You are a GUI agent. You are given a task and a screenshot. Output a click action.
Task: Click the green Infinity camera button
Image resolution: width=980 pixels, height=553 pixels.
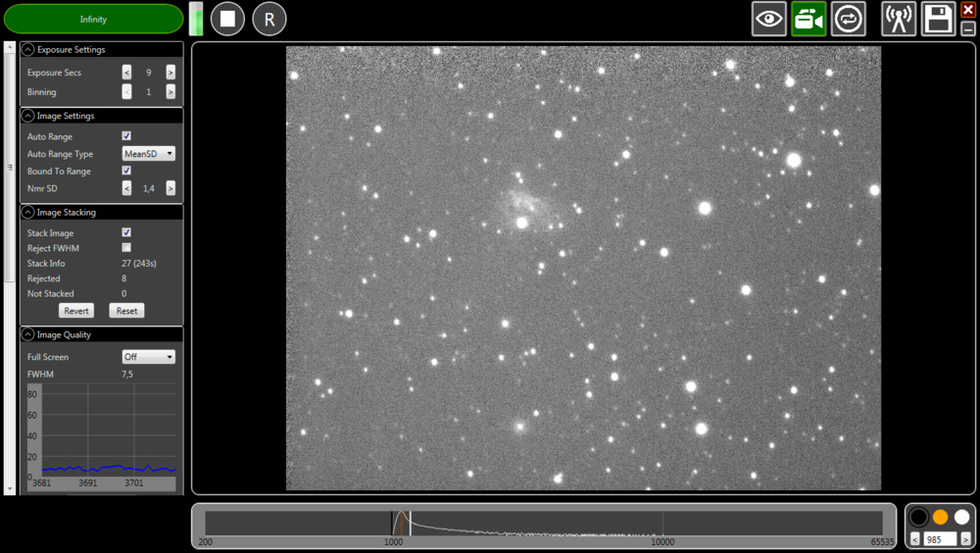pos(94,19)
